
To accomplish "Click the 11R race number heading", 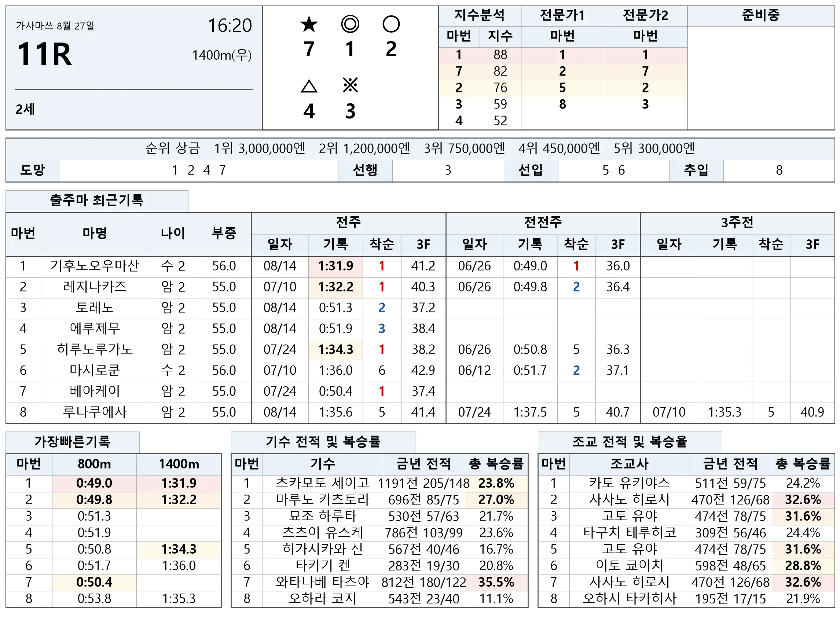I will [44, 54].
